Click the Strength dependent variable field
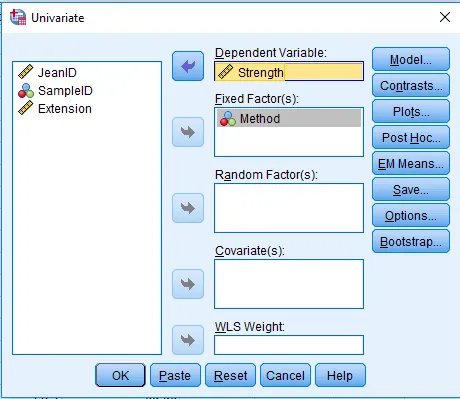The image size is (460, 399). click(x=289, y=71)
